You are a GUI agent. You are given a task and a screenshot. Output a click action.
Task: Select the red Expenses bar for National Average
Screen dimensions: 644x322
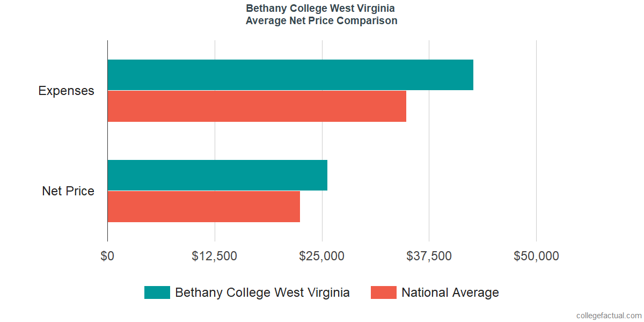(x=257, y=106)
